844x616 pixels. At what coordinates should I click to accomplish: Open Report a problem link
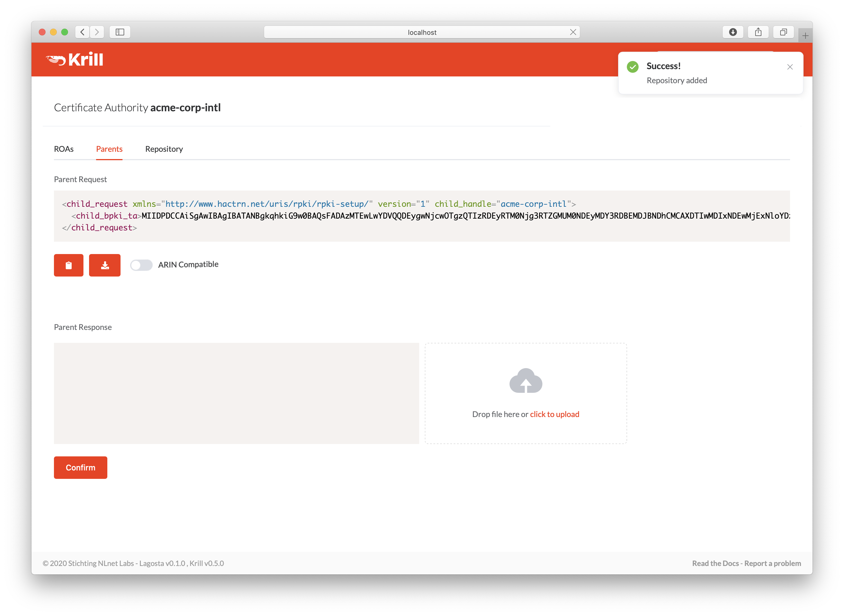(x=773, y=563)
